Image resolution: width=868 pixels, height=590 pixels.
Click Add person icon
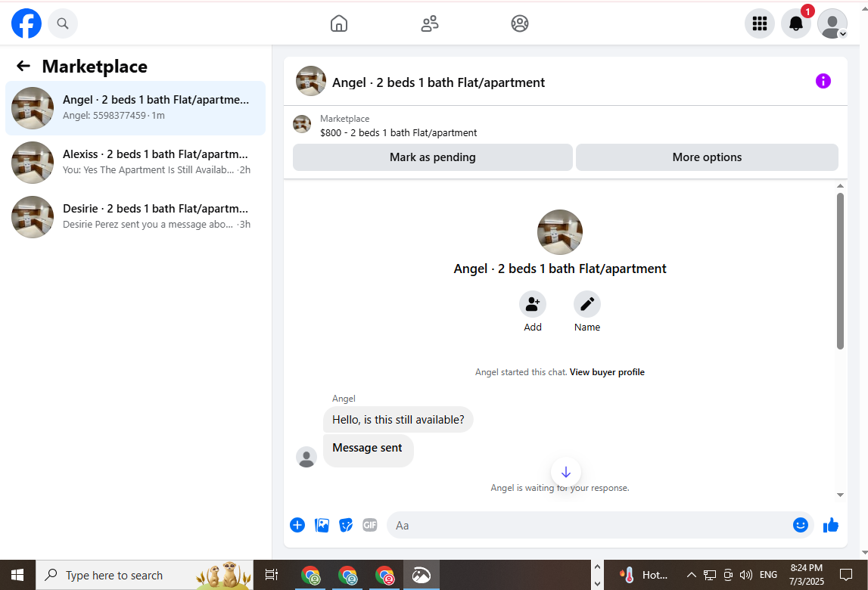click(x=533, y=304)
